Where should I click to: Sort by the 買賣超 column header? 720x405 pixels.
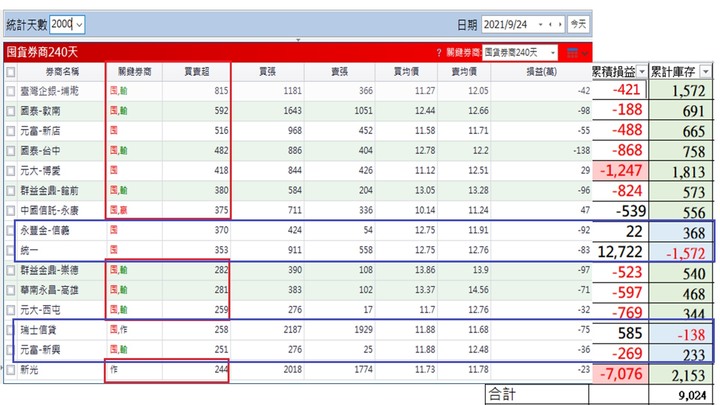[197, 72]
